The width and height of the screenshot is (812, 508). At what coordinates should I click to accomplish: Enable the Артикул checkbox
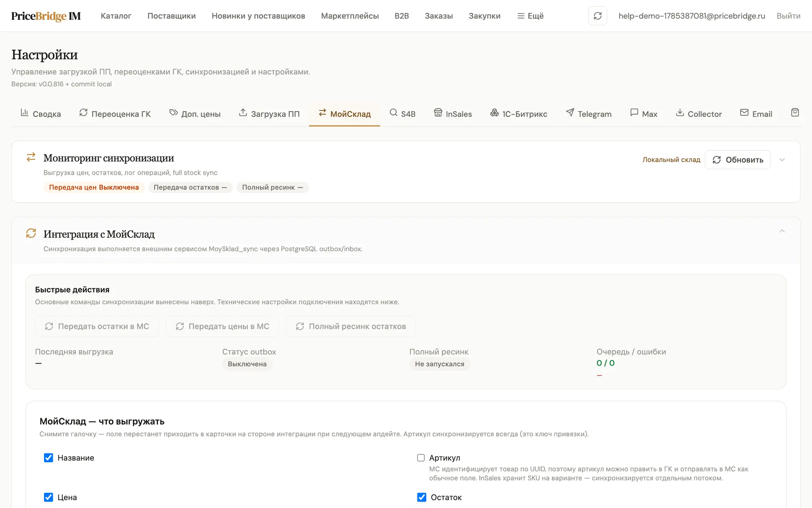coord(421,458)
